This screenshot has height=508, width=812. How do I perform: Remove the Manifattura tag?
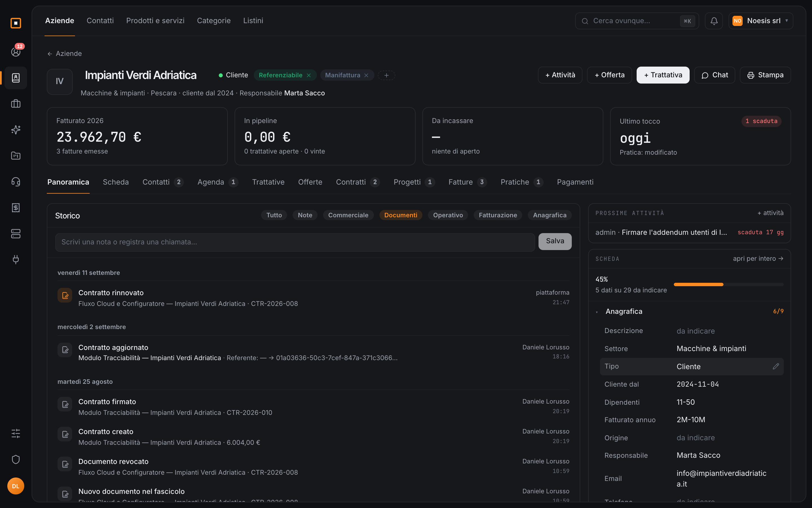(367, 75)
